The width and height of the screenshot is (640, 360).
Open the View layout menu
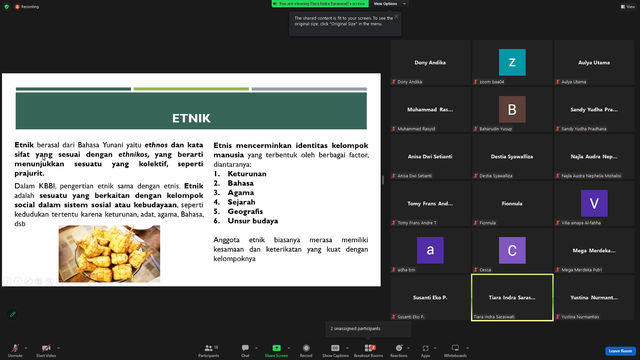click(x=628, y=7)
